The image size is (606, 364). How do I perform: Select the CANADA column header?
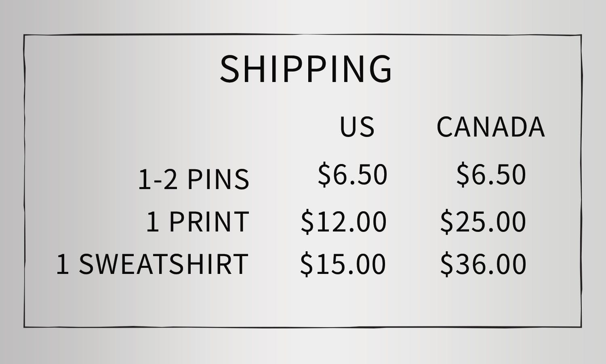pyautogui.click(x=490, y=127)
